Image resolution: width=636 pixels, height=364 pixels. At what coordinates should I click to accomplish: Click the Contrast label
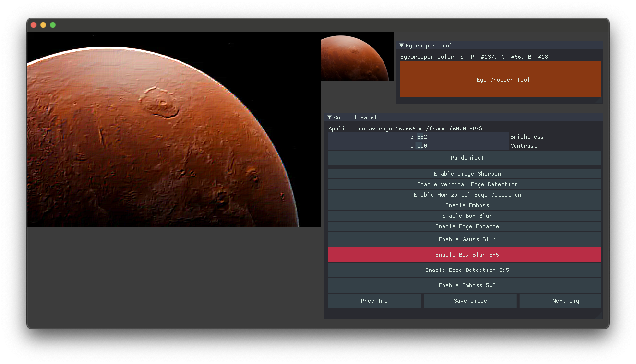click(523, 146)
